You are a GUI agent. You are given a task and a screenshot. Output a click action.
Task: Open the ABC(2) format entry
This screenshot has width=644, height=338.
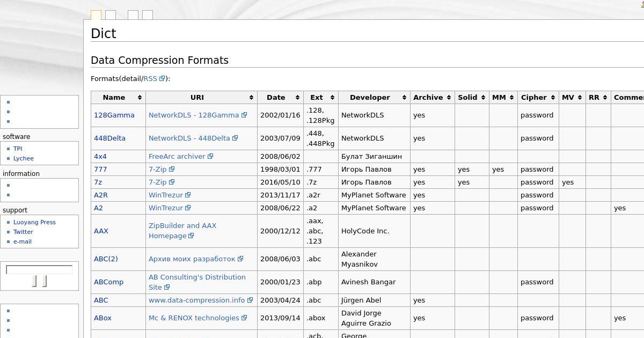[106, 259]
